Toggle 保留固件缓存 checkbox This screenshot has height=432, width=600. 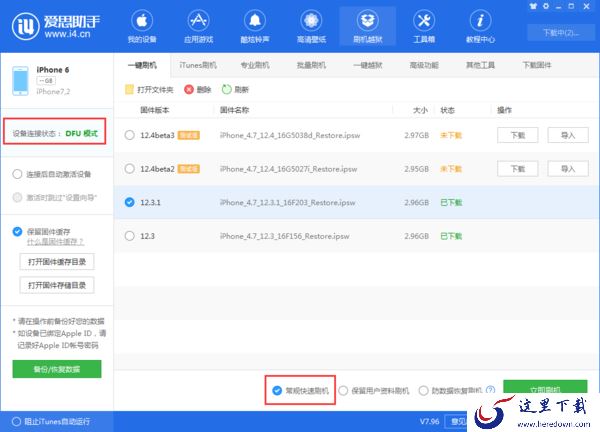[x=17, y=231]
